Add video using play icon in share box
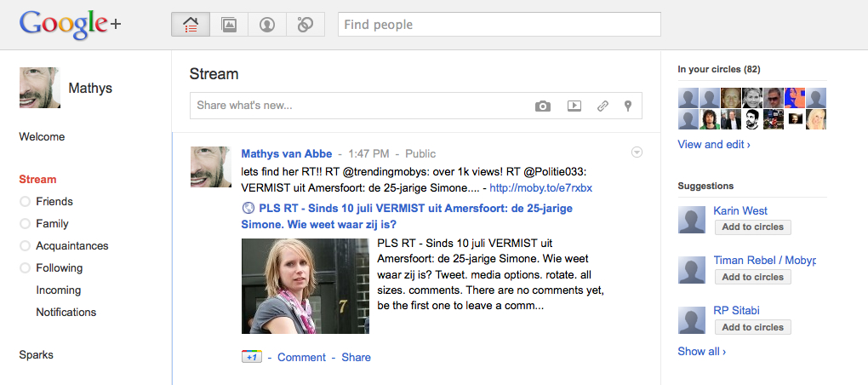The image size is (868, 385). 574,106
